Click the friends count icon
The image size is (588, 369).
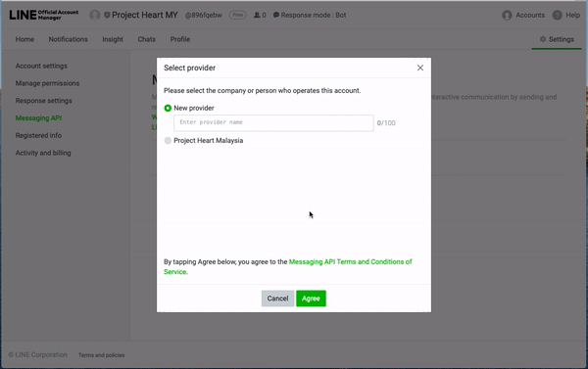257,15
